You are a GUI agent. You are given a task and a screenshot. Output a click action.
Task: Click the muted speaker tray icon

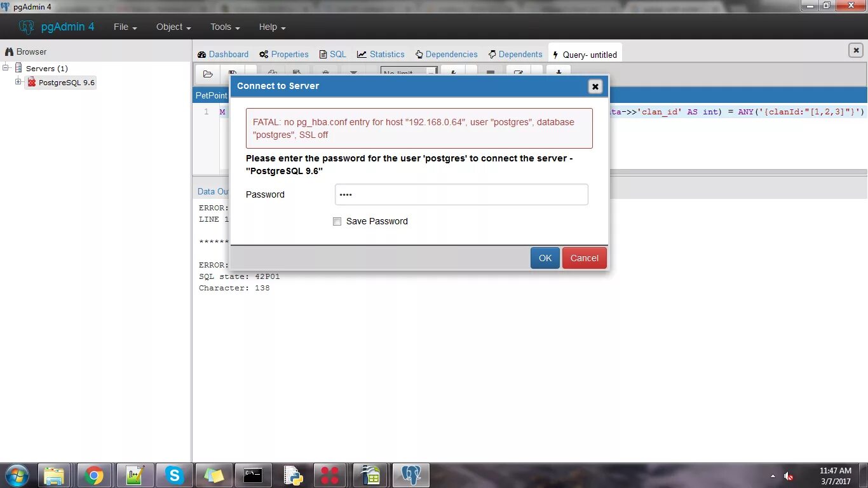point(789,476)
